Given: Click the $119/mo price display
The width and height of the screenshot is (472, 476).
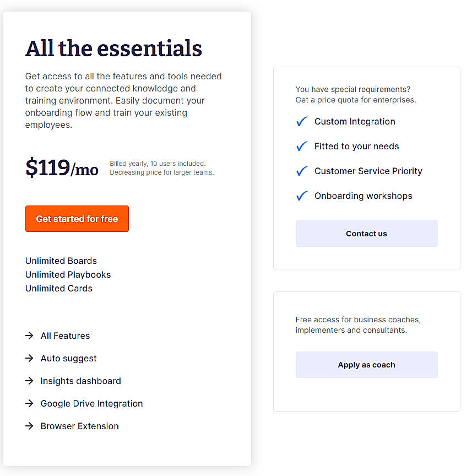Looking at the screenshot, I should click(x=62, y=168).
